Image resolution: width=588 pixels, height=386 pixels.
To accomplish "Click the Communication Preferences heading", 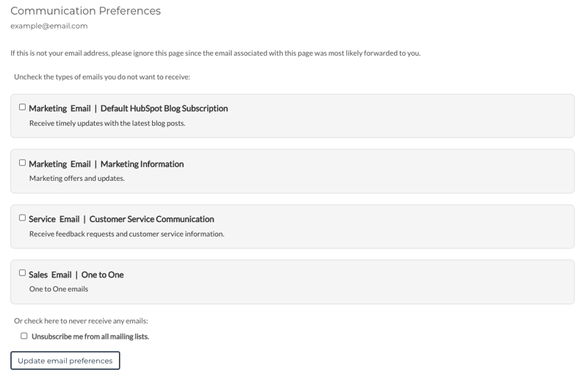I will 85,11.
